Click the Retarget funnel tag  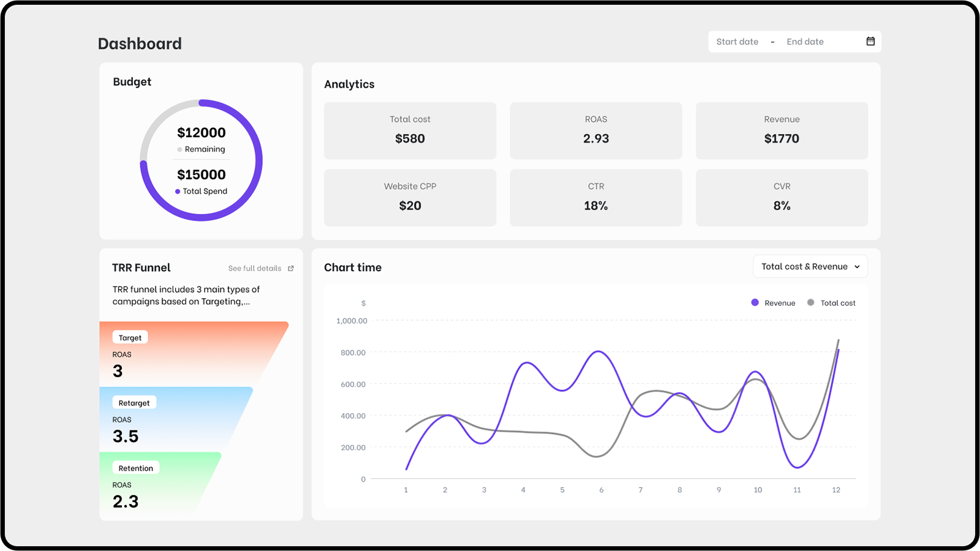pos(134,403)
